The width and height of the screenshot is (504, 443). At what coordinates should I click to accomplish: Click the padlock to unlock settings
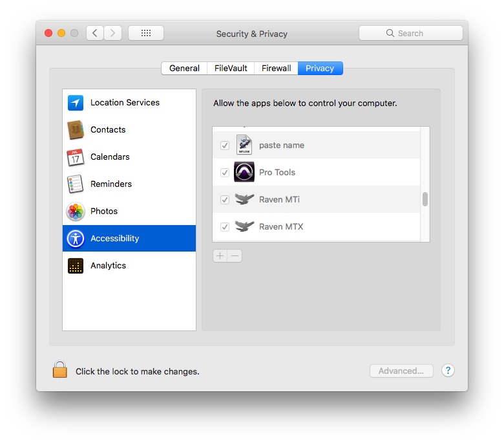pyautogui.click(x=60, y=369)
